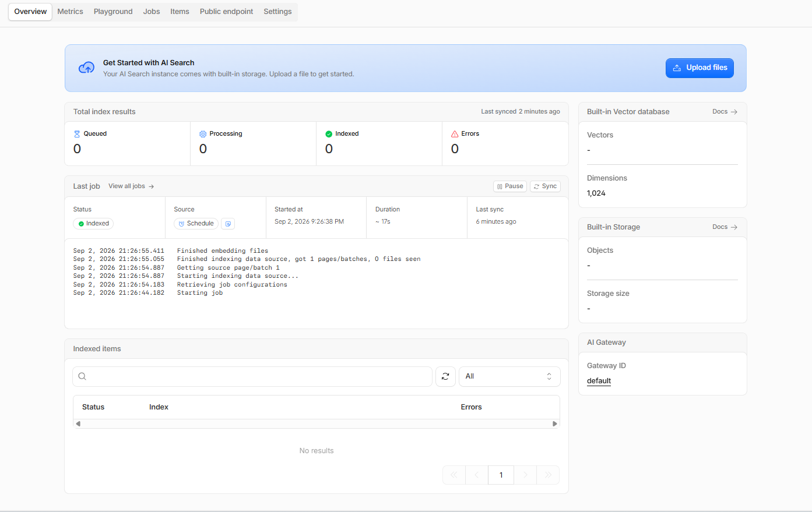Go to the previous results page
This screenshot has height=512, width=812.
tap(477, 475)
